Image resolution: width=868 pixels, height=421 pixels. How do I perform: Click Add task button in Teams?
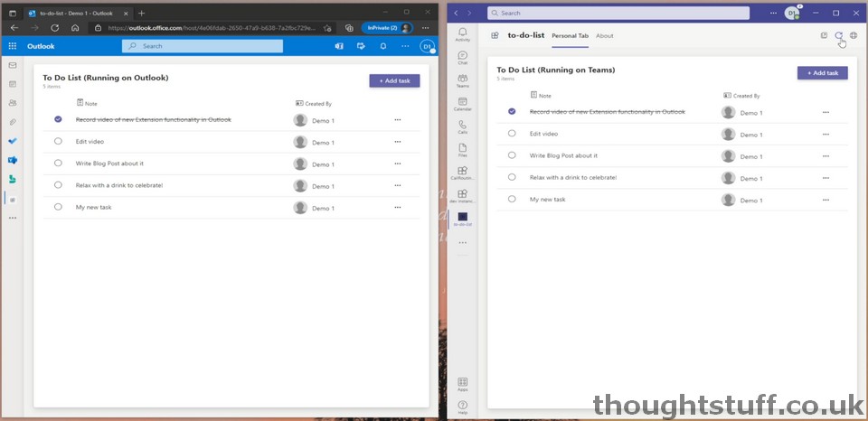tap(823, 73)
